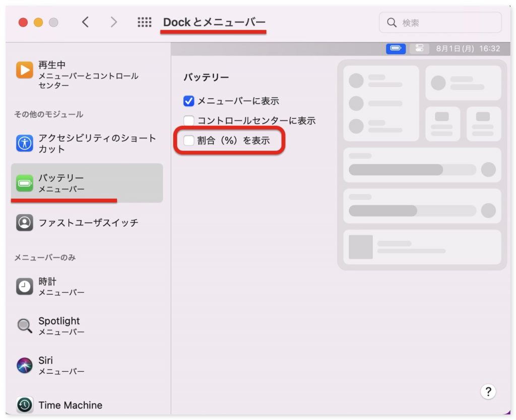Go back with the left chevron button
Viewport: 516px width, 420px height.
point(85,22)
